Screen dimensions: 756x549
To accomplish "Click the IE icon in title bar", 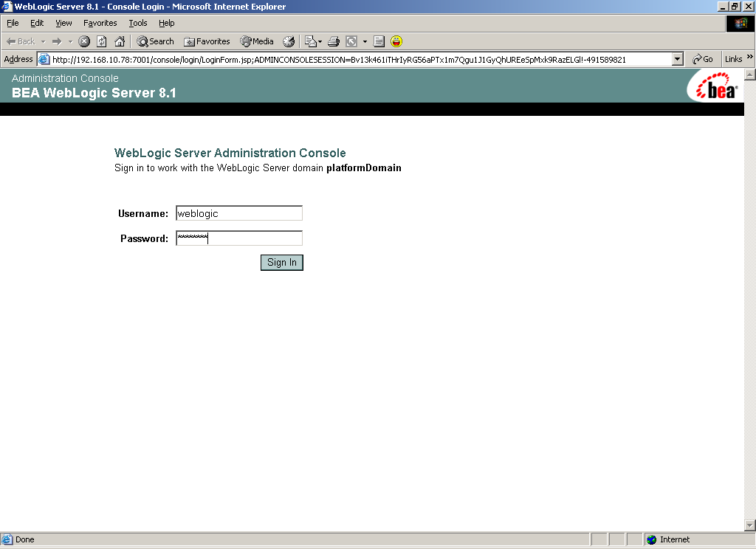I will [x=6, y=6].
